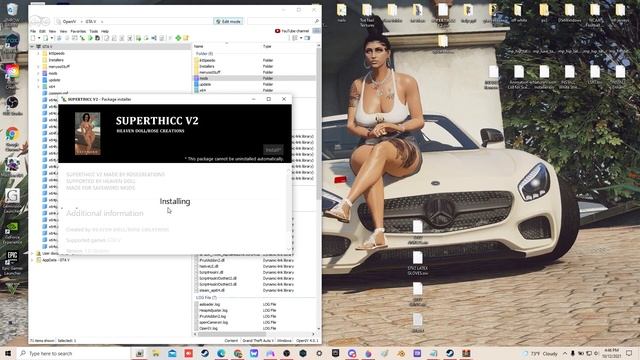Click horizontal scrollbar in file list

(232, 334)
